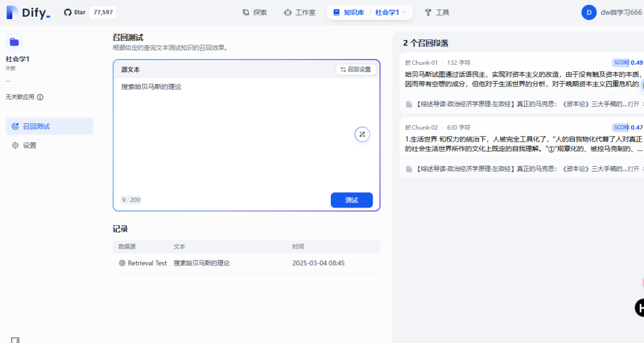Expand the 社会学1 knowledge base dropdown
This screenshot has height=343, width=644.
(404, 13)
